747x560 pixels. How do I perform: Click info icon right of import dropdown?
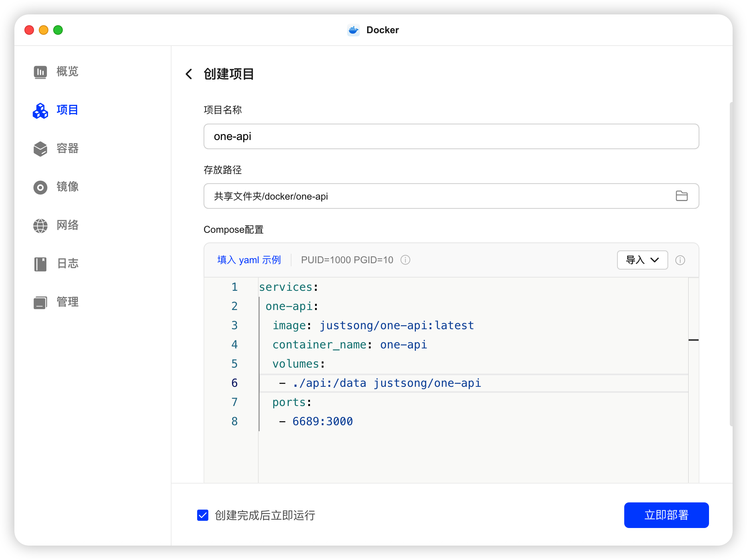[x=680, y=260]
